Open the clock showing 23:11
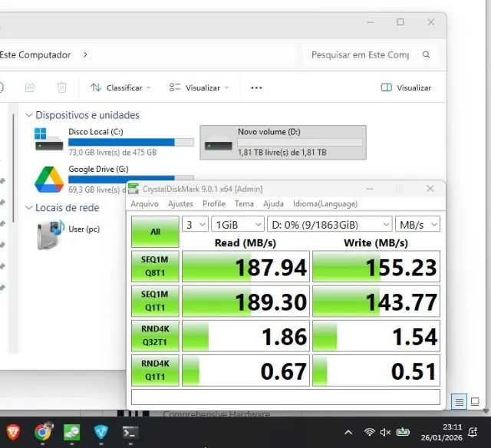This screenshot has height=448, width=491. [442, 432]
